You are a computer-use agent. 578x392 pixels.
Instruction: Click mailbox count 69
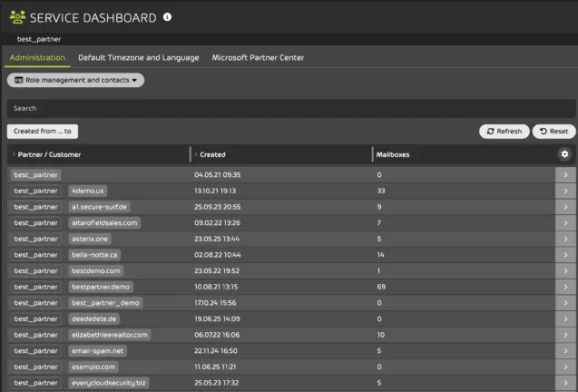click(381, 287)
